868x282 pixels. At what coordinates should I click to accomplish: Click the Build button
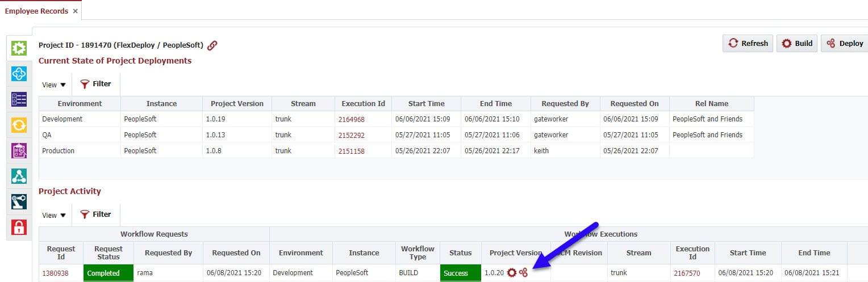(797, 43)
